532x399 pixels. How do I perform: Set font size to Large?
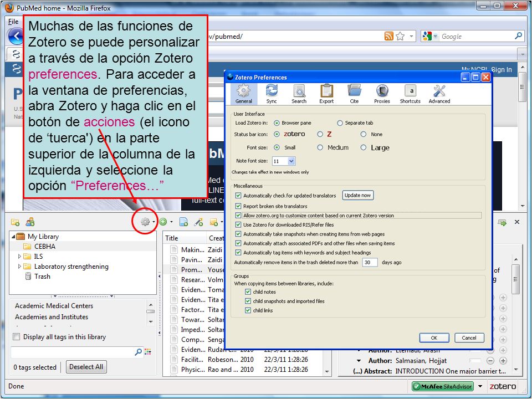364,147
